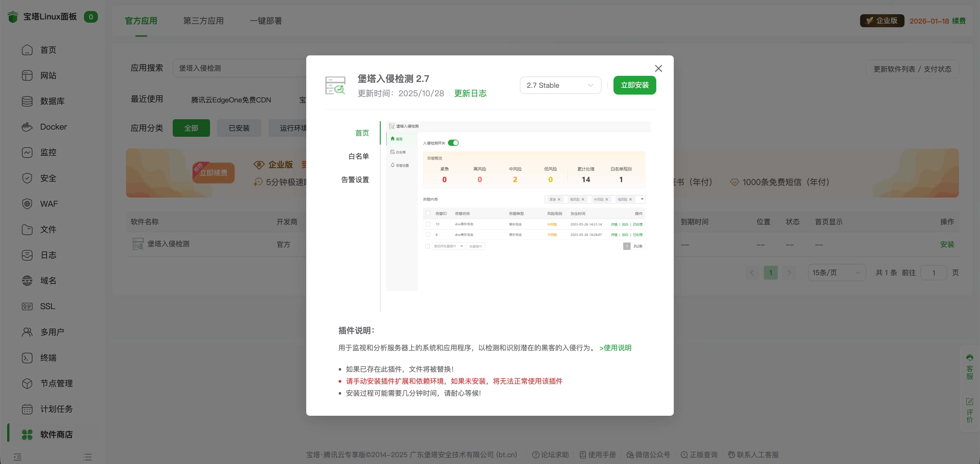Screen dimensions: 980x464
Task: Switch to 第三方应用 tab
Action: 203,21
